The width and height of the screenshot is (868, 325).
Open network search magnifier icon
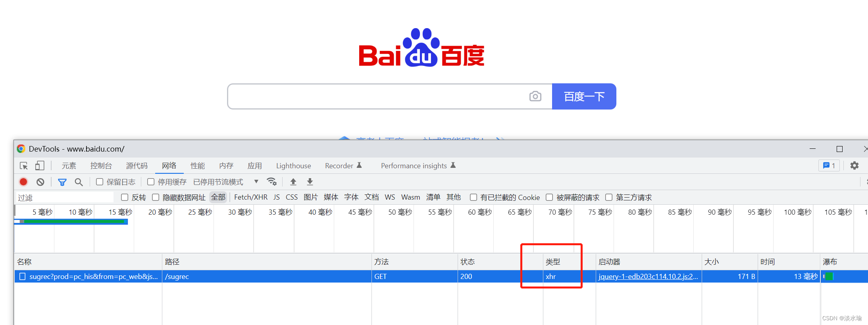coord(79,182)
